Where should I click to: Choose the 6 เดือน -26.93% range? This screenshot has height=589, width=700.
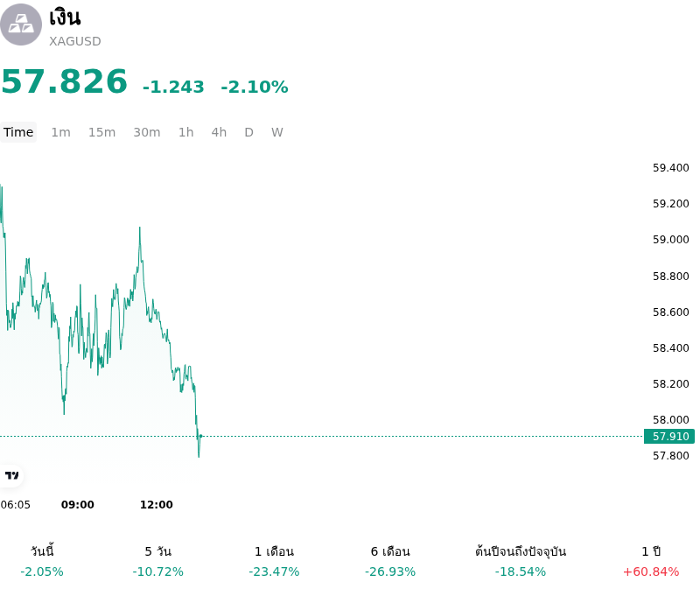[390, 561]
